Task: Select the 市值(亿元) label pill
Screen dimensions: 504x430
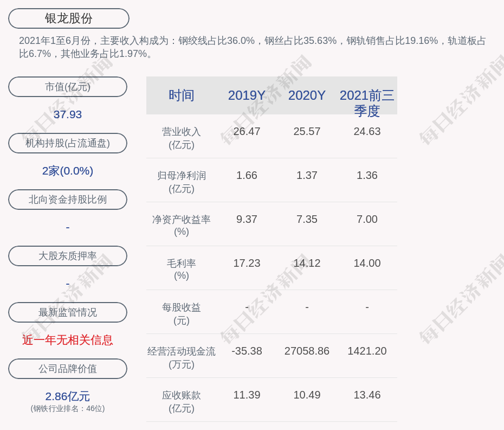Action: click(x=68, y=87)
